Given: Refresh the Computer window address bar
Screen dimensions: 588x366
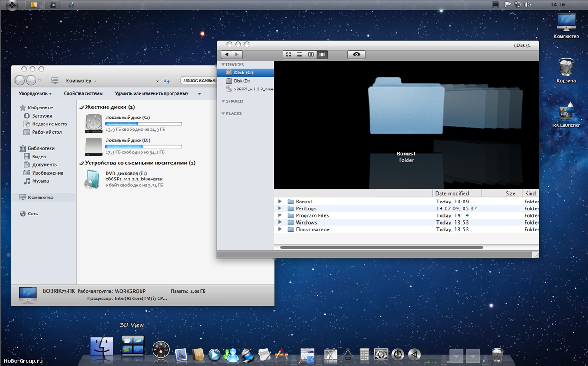Looking at the screenshot, I should (167, 81).
